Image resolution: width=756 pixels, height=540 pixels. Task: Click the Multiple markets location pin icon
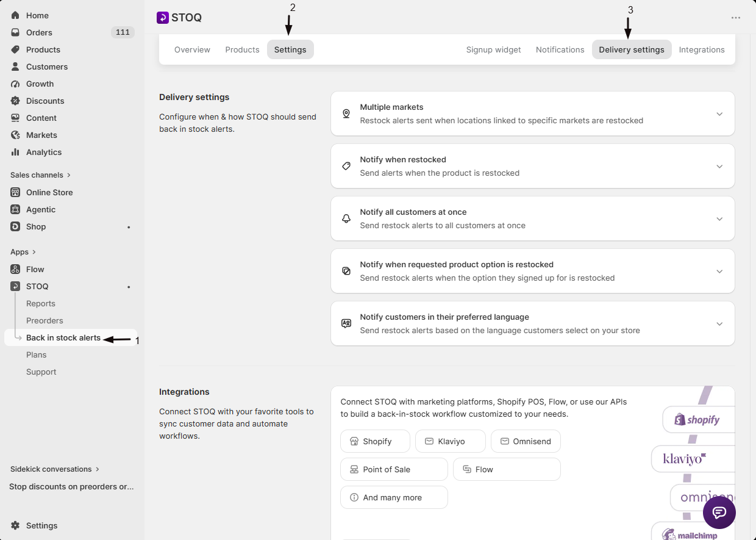(346, 113)
